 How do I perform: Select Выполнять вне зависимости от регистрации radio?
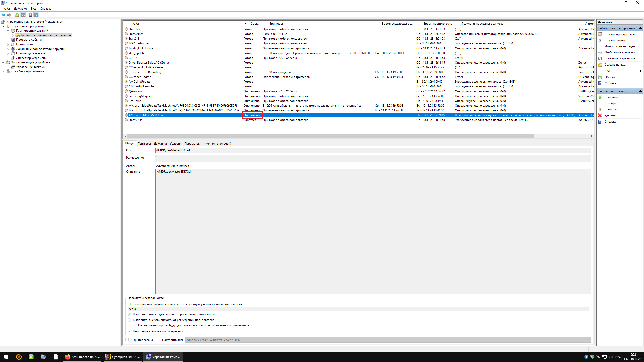tap(129, 320)
